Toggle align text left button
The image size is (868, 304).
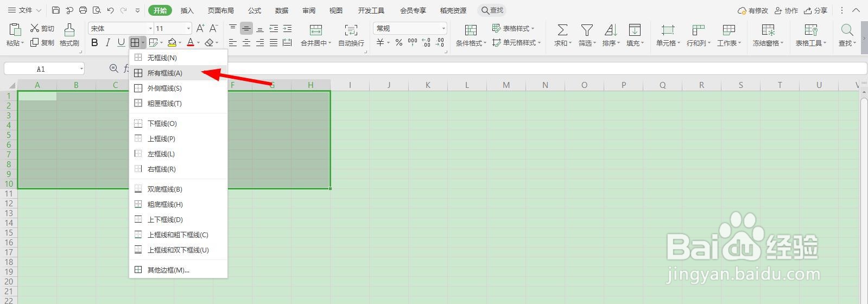coord(233,42)
